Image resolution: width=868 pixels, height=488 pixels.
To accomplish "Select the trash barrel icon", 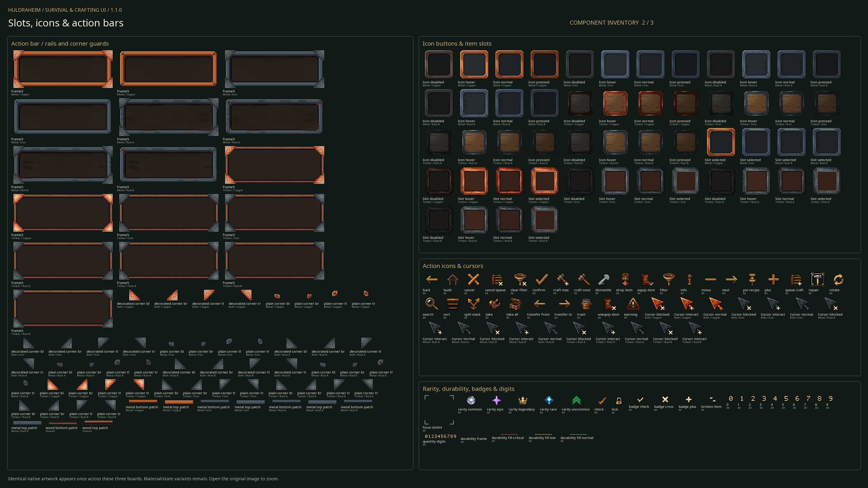I will [586, 304].
